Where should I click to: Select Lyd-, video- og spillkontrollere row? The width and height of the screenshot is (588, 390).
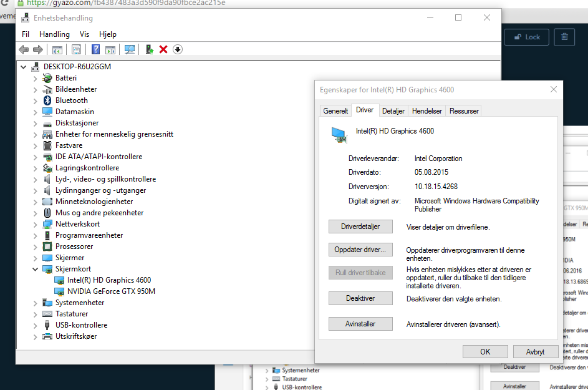105,180
